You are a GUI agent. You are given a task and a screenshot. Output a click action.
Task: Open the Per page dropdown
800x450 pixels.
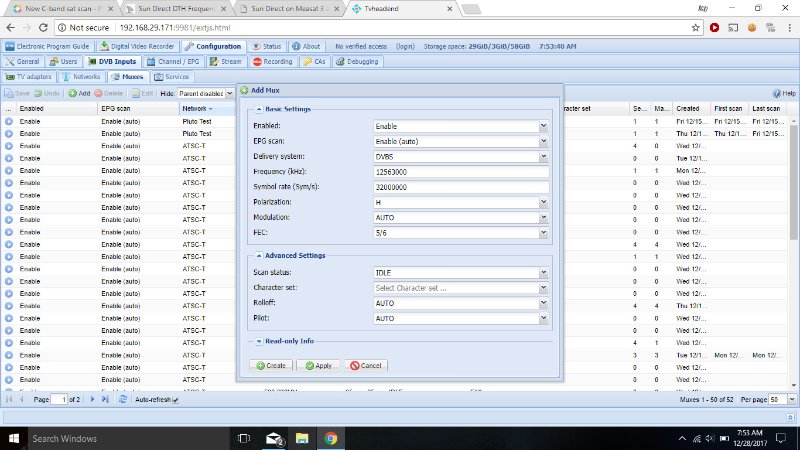click(x=792, y=399)
